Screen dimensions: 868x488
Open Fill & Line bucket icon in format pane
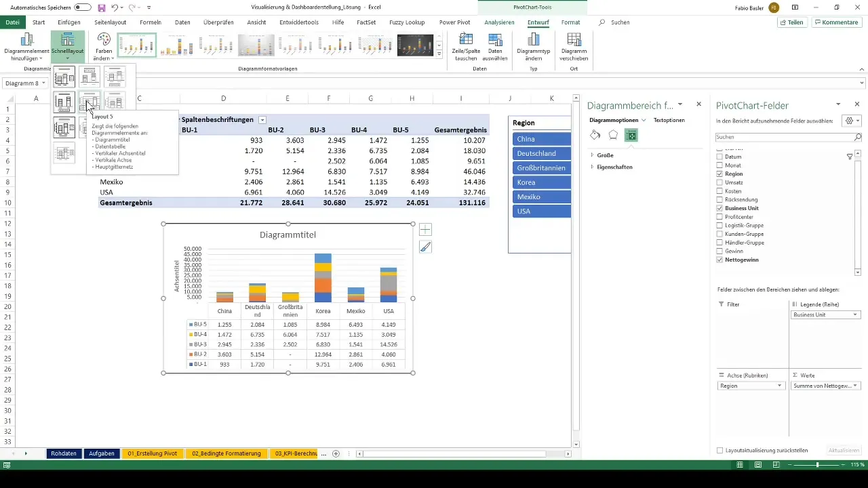click(595, 135)
